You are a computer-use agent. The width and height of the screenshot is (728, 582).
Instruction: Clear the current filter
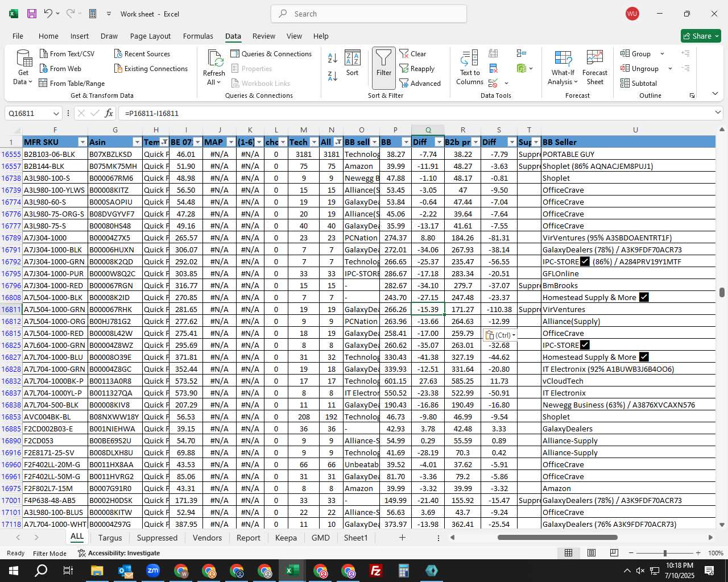(x=413, y=53)
